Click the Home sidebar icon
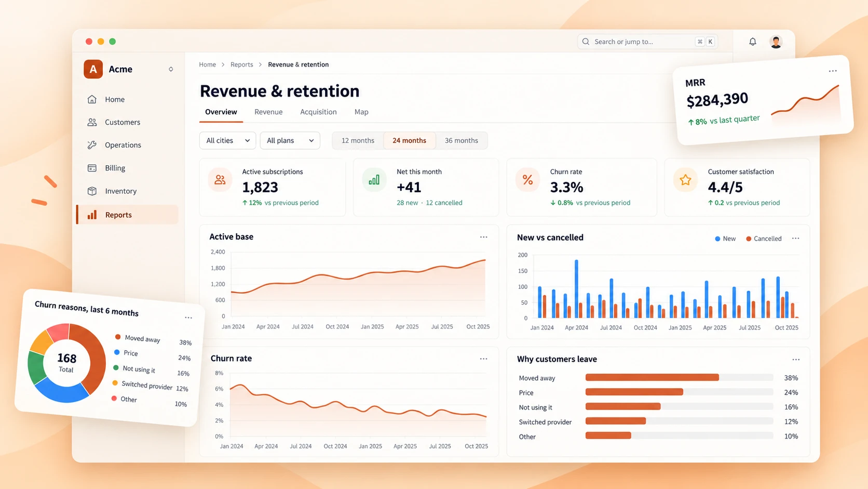Screen dimensions: 868x489 coord(92,99)
